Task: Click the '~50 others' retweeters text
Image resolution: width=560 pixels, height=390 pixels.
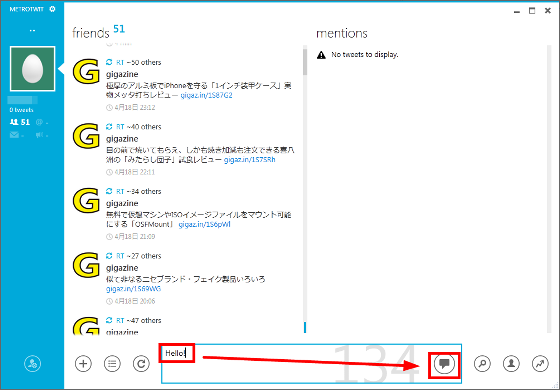Action: [x=144, y=62]
